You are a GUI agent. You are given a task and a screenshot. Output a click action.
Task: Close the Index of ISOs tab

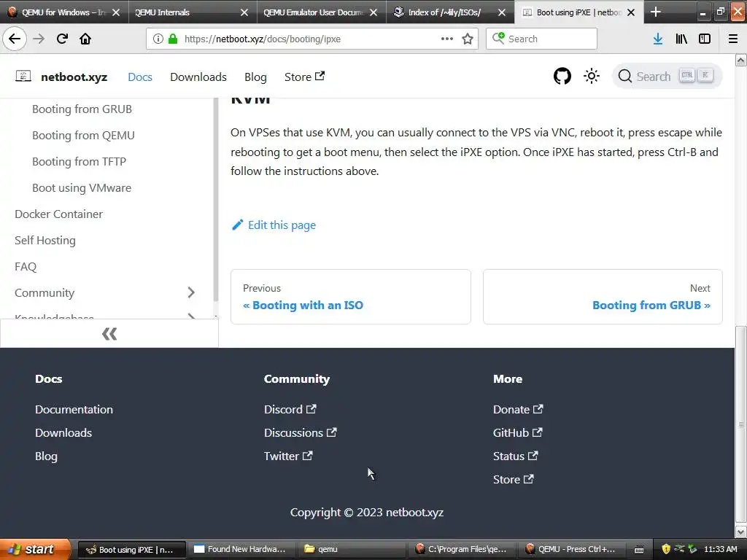(x=502, y=12)
